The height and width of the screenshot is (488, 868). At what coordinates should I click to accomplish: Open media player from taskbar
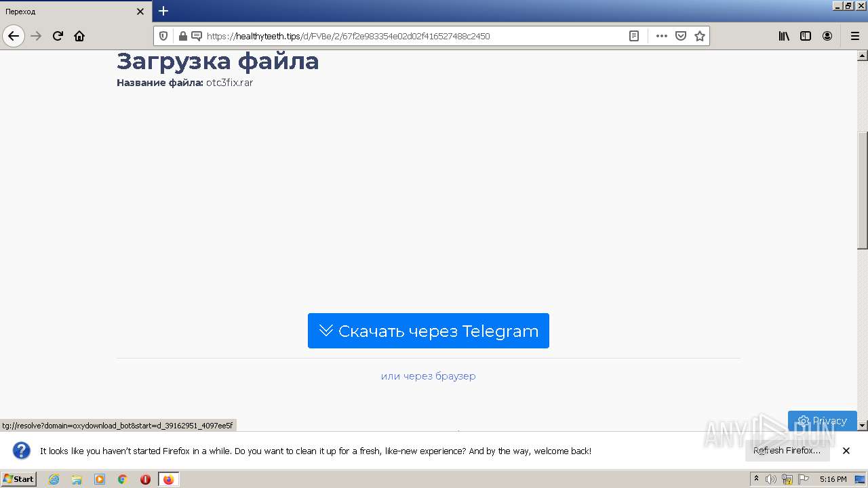pos(100,479)
